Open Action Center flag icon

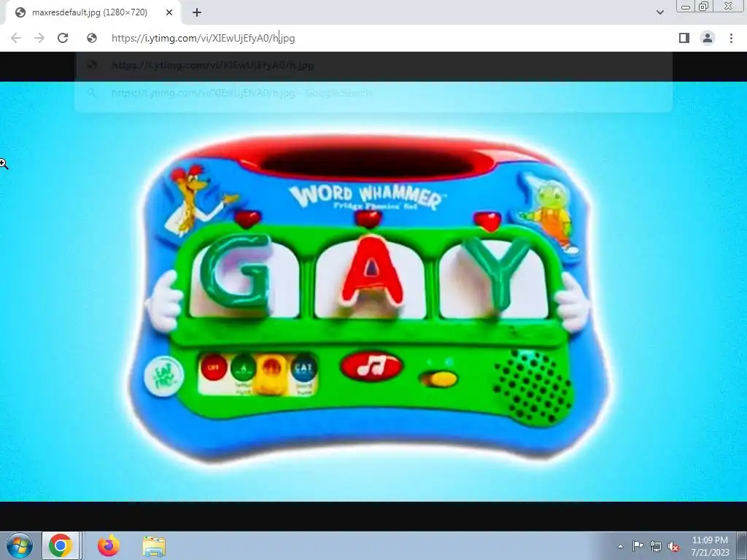[638, 546]
